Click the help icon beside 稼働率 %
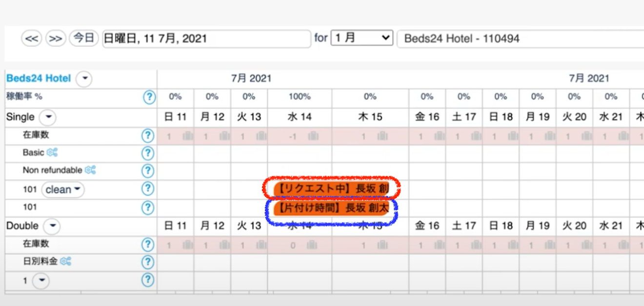 [x=149, y=97]
